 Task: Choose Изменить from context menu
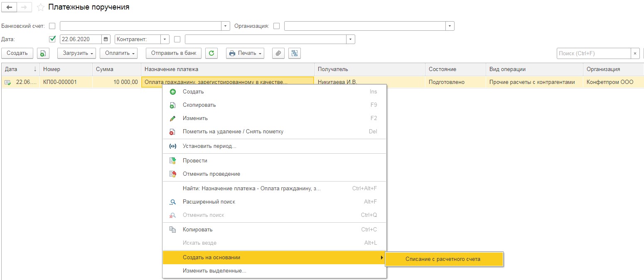274,118
